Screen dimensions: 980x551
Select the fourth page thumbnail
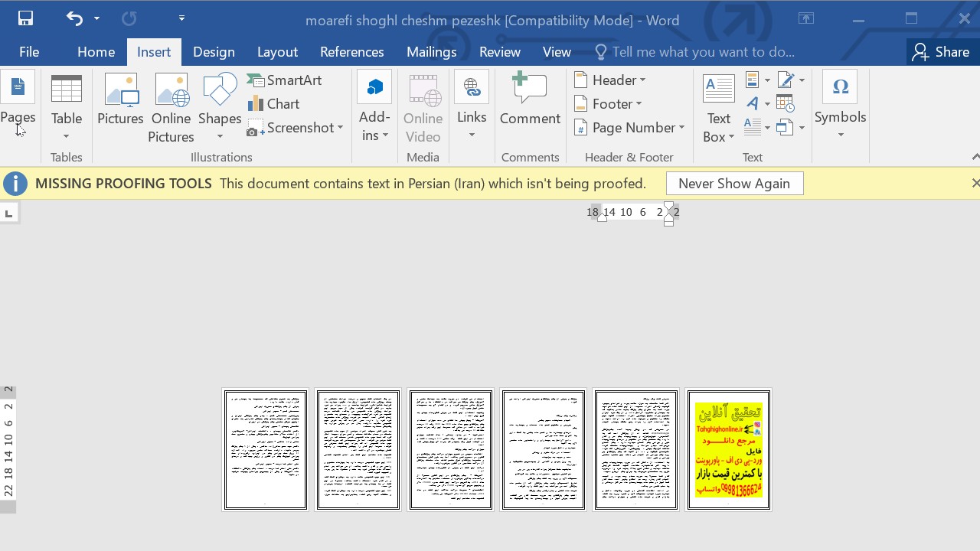pyautogui.click(x=544, y=449)
